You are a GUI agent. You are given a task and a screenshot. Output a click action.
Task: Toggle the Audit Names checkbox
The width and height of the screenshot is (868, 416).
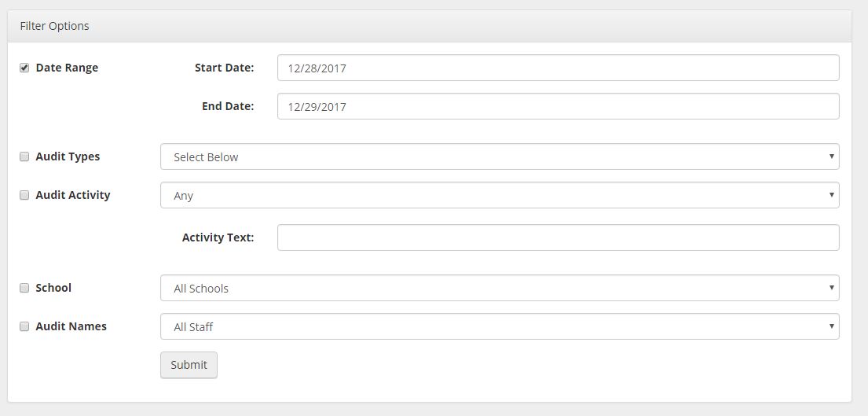pos(24,326)
